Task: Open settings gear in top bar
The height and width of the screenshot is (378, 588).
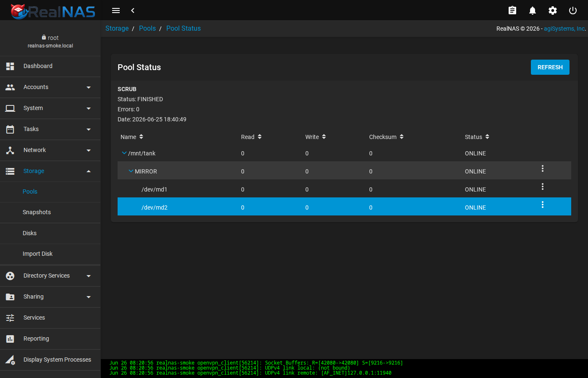Action: pyautogui.click(x=553, y=10)
